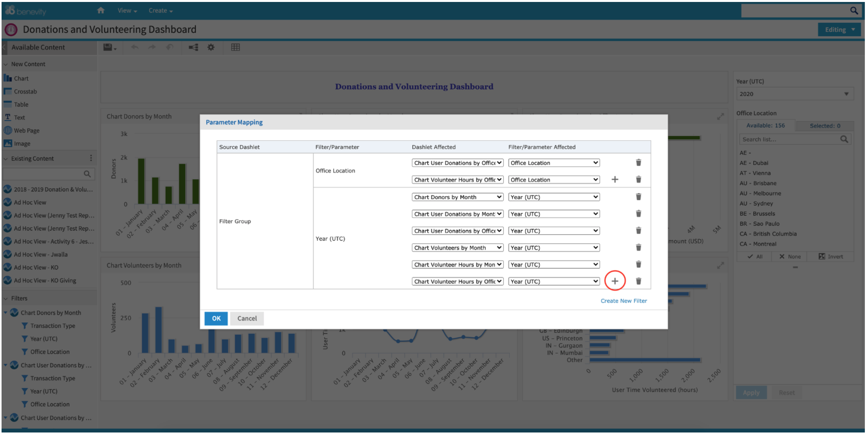
Task: Open Chart Donors by Month dashlet dropdown
Action: (457, 197)
